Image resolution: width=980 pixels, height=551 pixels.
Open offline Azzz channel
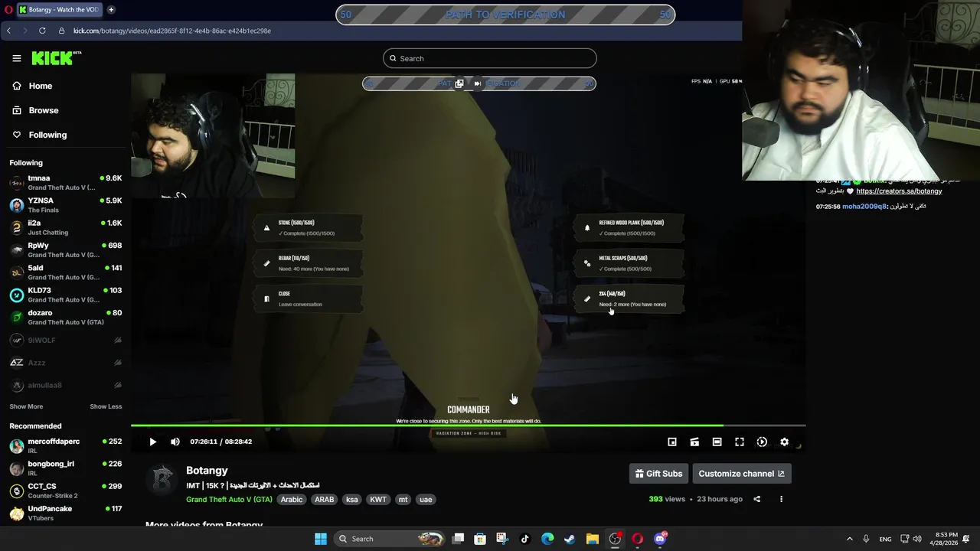65,363
